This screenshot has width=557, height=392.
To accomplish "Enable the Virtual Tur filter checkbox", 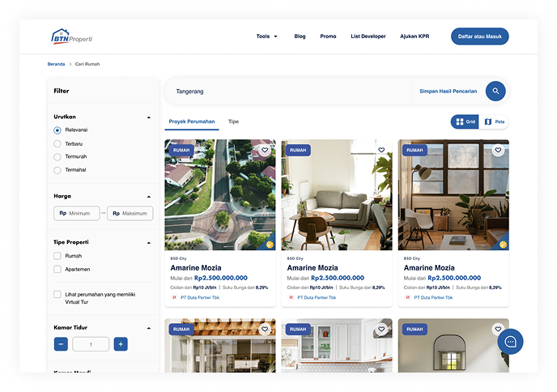I will tap(57, 295).
